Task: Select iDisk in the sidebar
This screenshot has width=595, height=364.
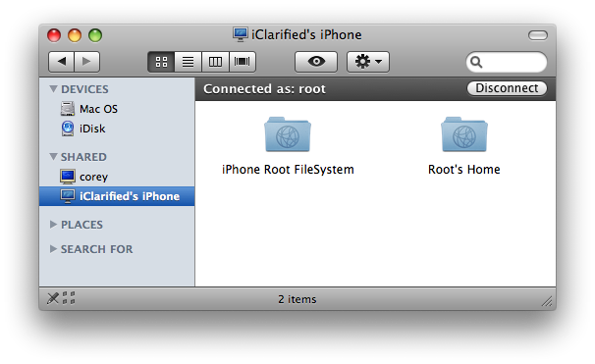Action: coord(117,129)
